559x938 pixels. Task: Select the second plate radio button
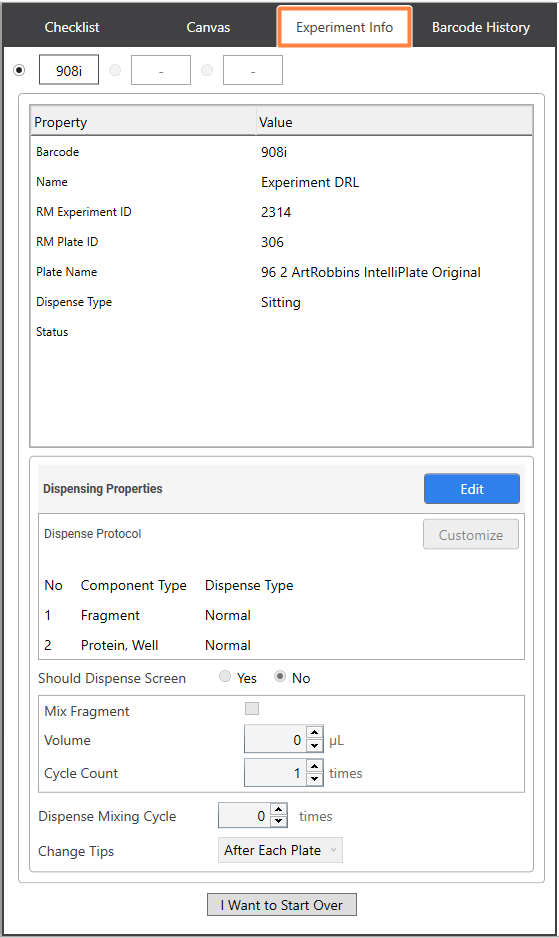tap(115, 70)
